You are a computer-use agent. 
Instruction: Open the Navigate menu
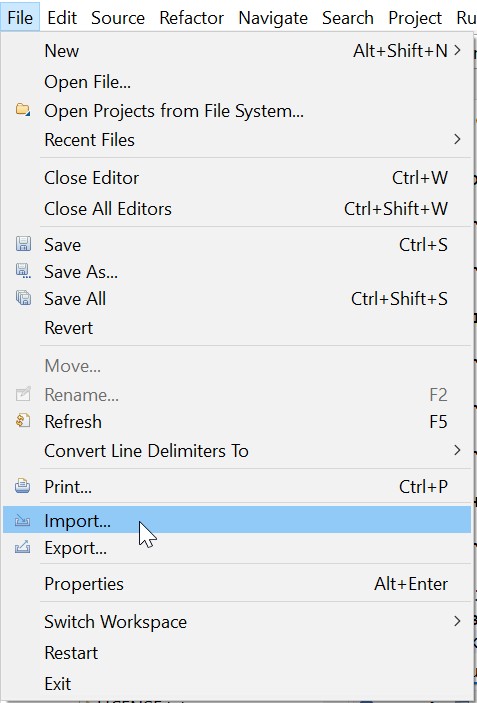[x=273, y=18]
